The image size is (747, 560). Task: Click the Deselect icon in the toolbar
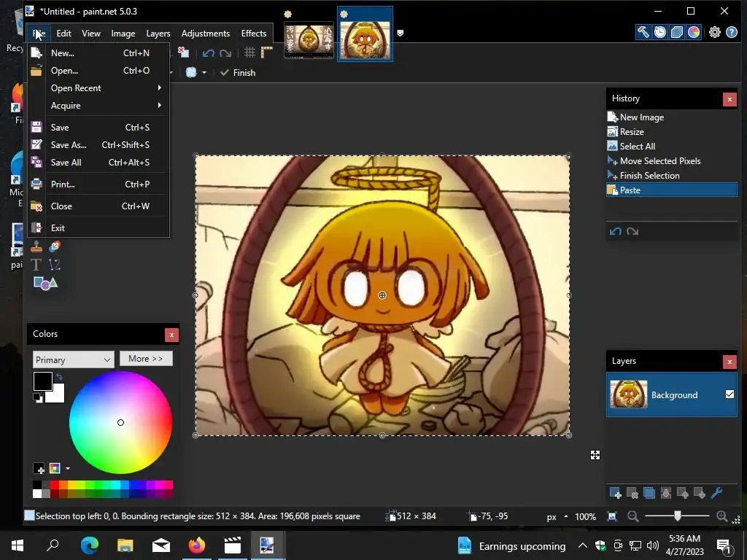(x=183, y=52)
